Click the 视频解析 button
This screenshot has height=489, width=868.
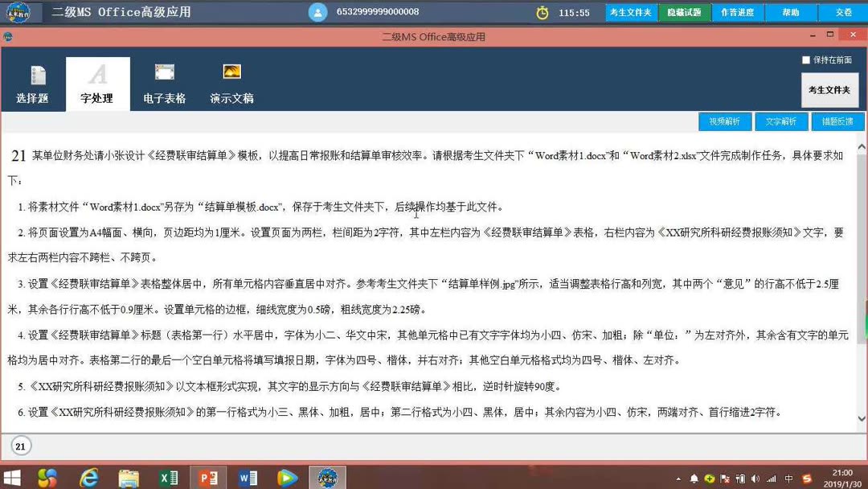(724, 121)
